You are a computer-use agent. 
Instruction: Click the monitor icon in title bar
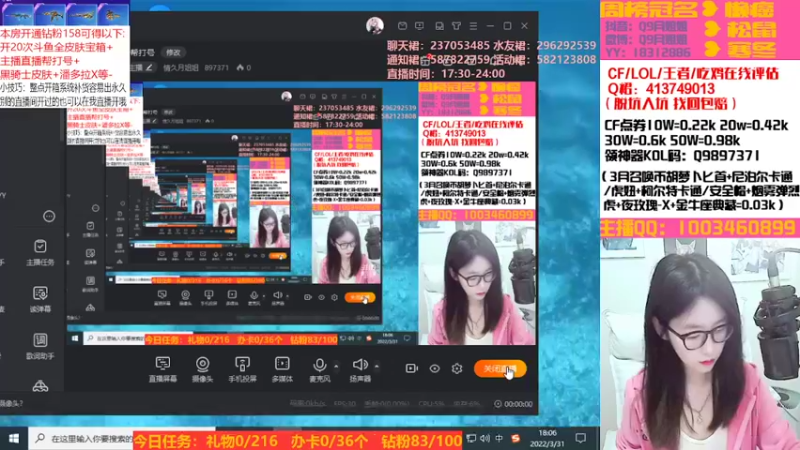pyautogui.click(x=419, y=26)
